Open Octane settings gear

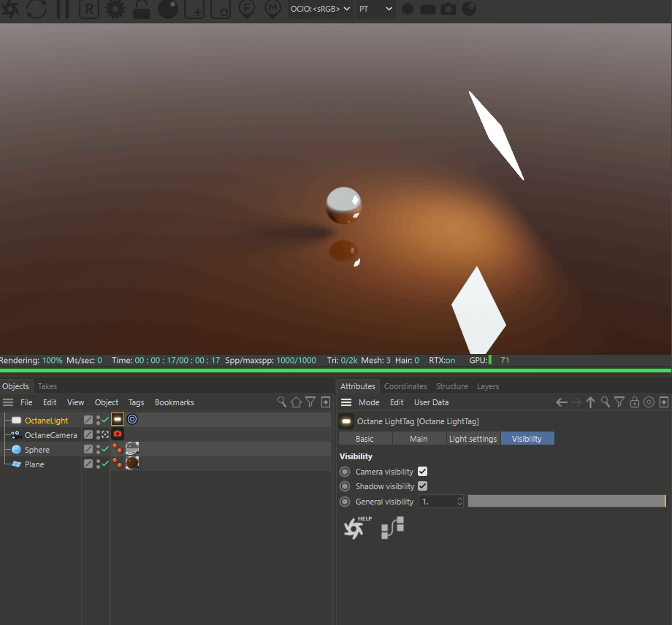click(x=115, y=9)
